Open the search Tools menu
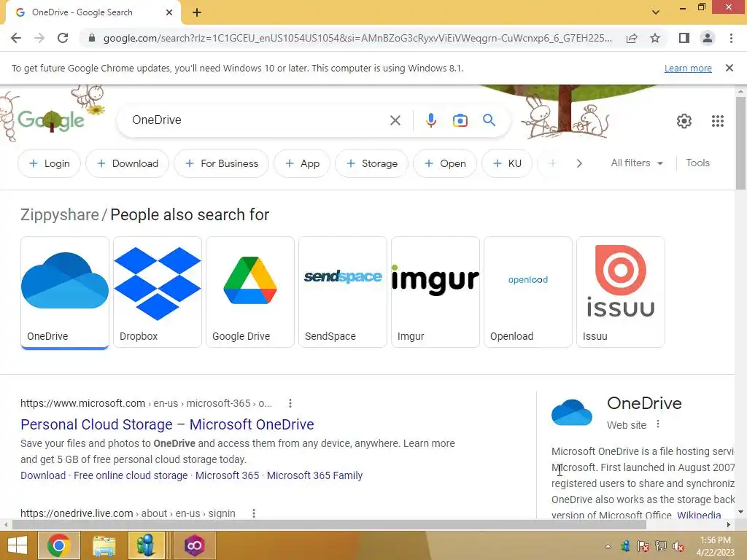The image size is (747, 560). [x=697, y=163]
